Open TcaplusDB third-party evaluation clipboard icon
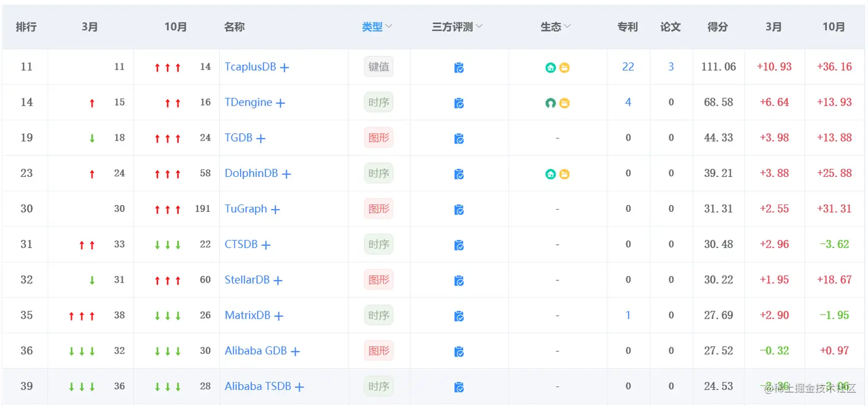Image resolution: width=868 pixels, height=406 pixels. point(459,68)
